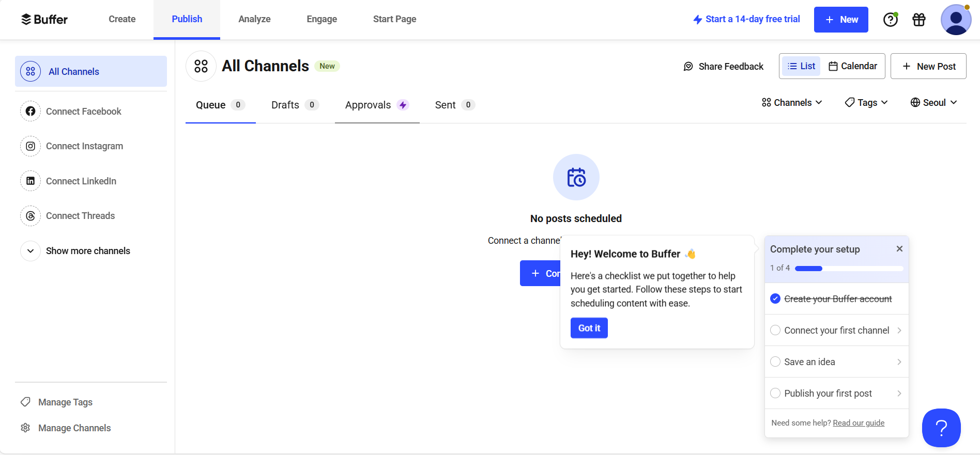
Task: Click the All Channels sidebar icon
Action: click(30, 71)
